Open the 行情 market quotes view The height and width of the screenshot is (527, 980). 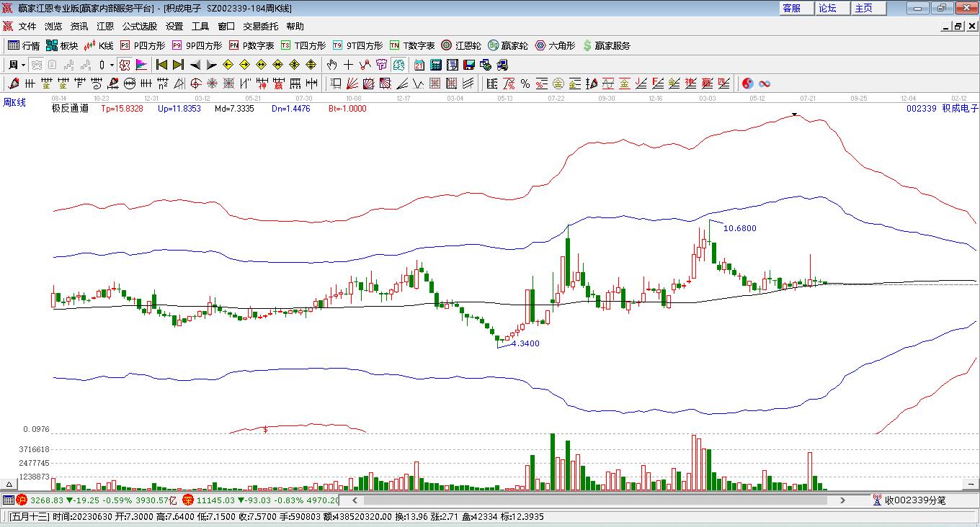click(23, 45)
